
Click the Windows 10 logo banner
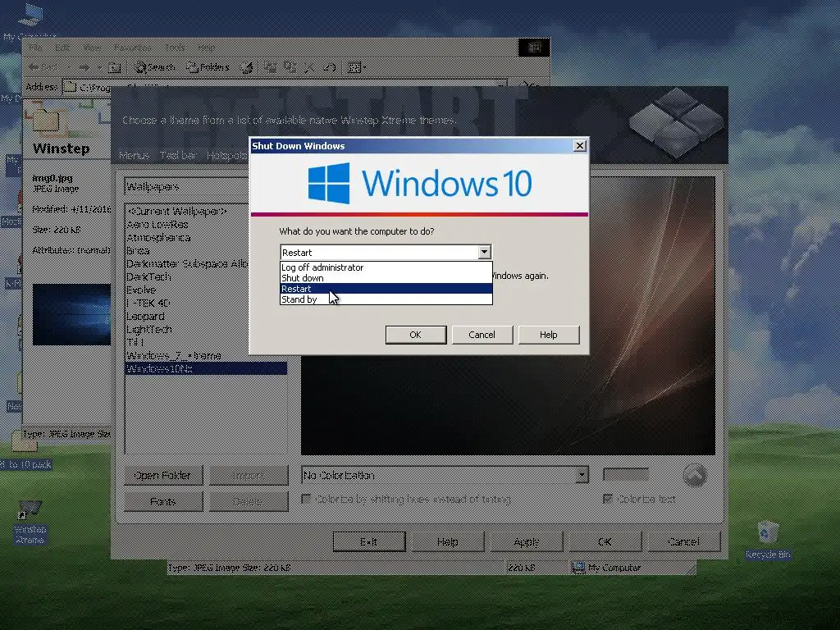(x=419, y=183)
